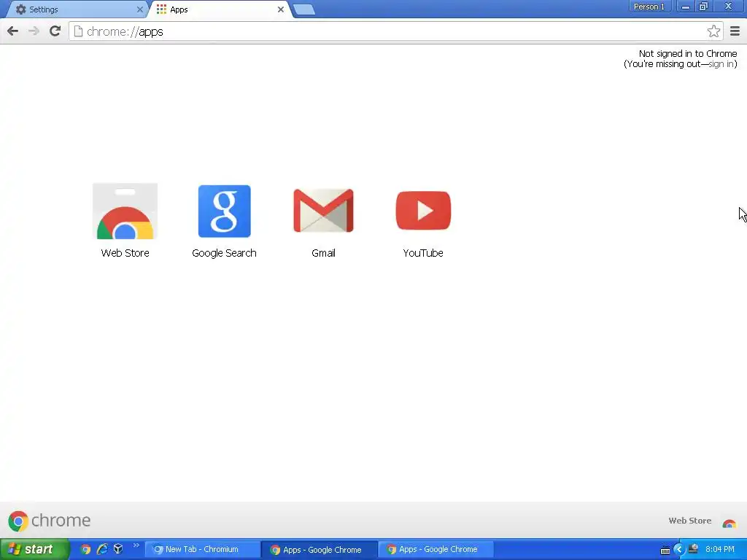Launch the YouTube app
The height and width of the screenshot is (560, 747).
pos(423,211)
